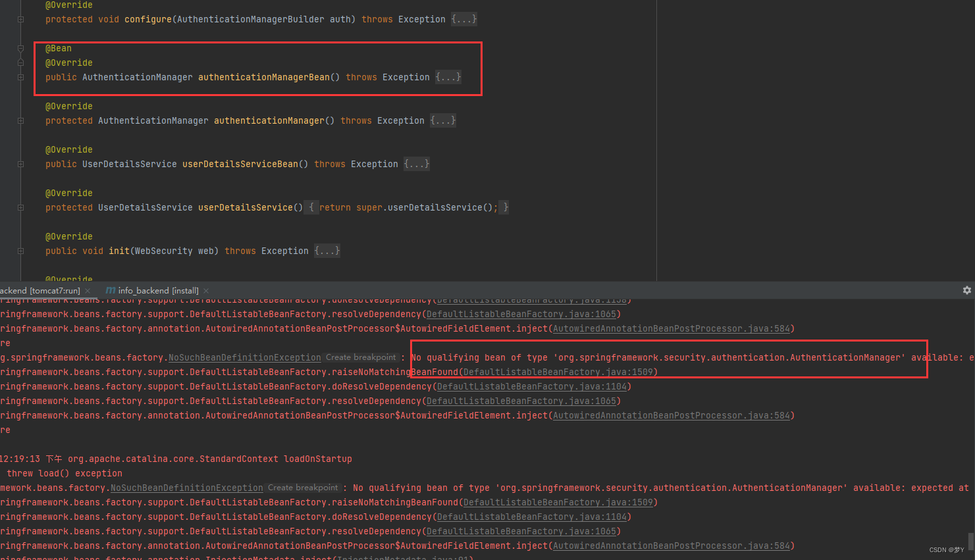Open the NoSuchBeanDefinitionException class link
Viewport: 975px width, 560px height.
244,357
